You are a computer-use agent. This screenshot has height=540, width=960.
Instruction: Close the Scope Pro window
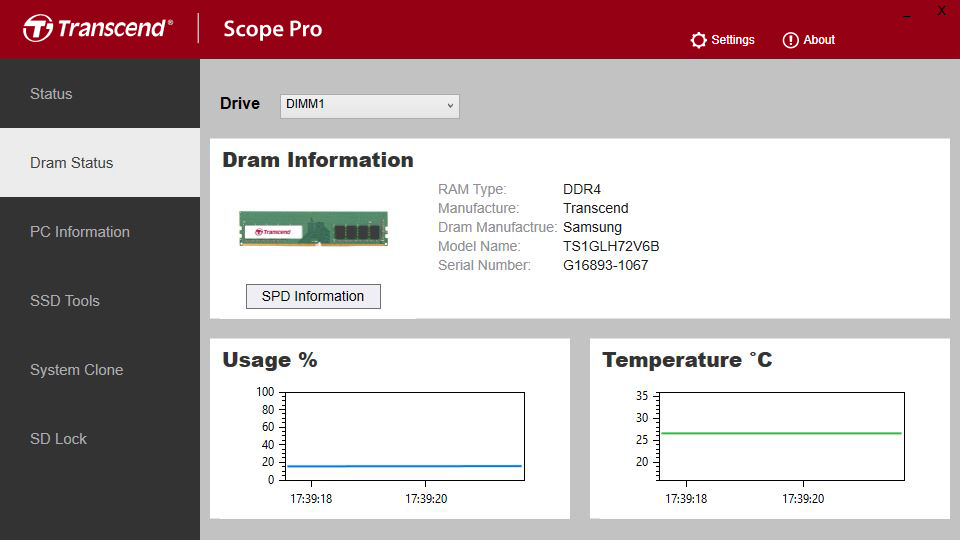click(x=942, y=11)
